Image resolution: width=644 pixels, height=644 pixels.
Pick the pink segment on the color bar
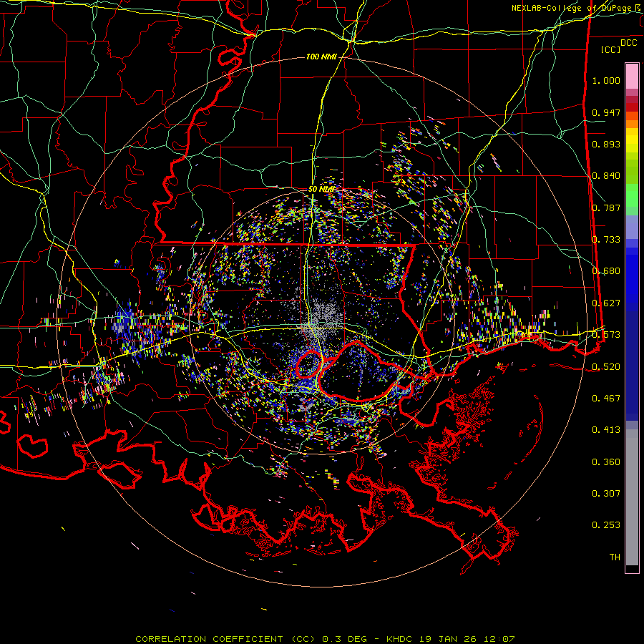(632, 77)
